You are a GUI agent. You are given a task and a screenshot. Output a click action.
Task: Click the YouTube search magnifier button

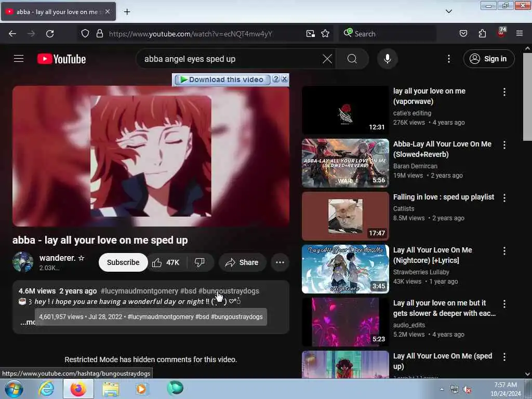pos(352,59)
